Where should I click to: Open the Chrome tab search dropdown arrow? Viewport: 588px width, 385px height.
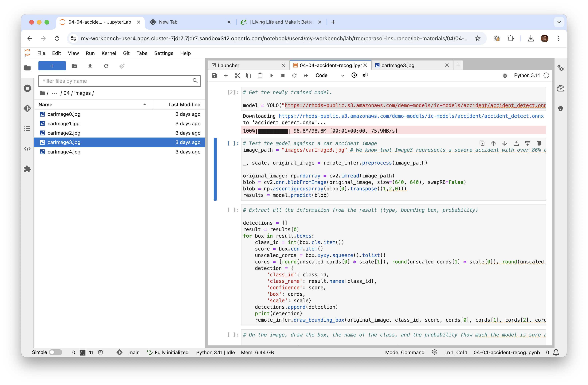559,22
